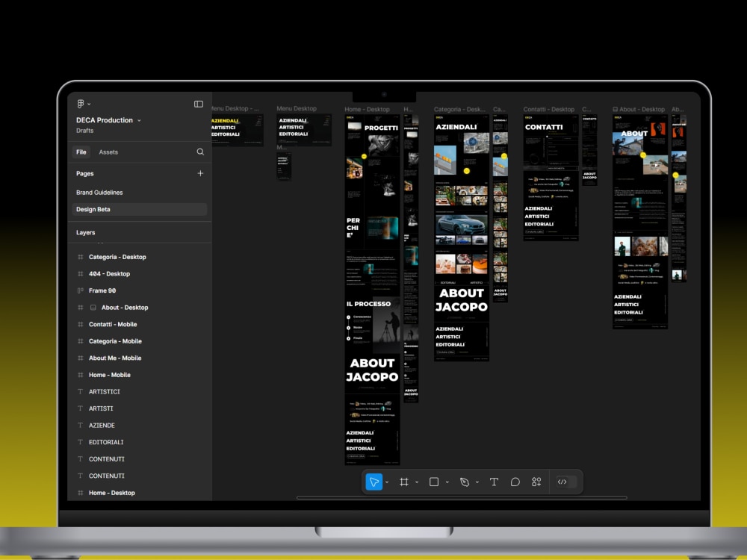The width and height of the screenshot is (747, 560).
Task: Open Move tool options dropdown arrow
Action: [x=387, y=482]
